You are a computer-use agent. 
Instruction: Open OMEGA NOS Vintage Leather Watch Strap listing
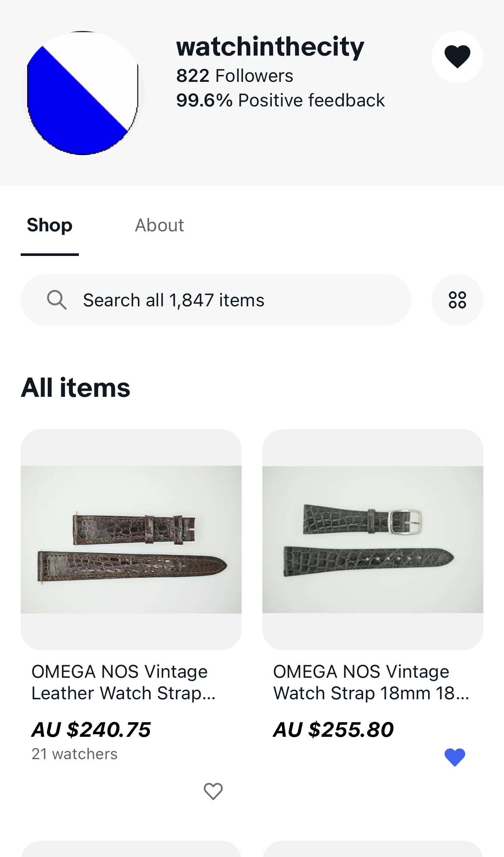tap(123, 682)
